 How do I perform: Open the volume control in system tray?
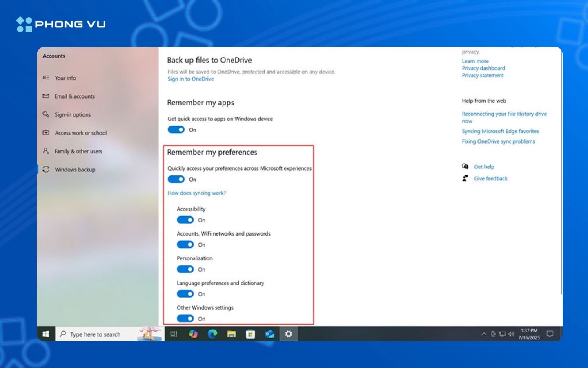point(511,334)
